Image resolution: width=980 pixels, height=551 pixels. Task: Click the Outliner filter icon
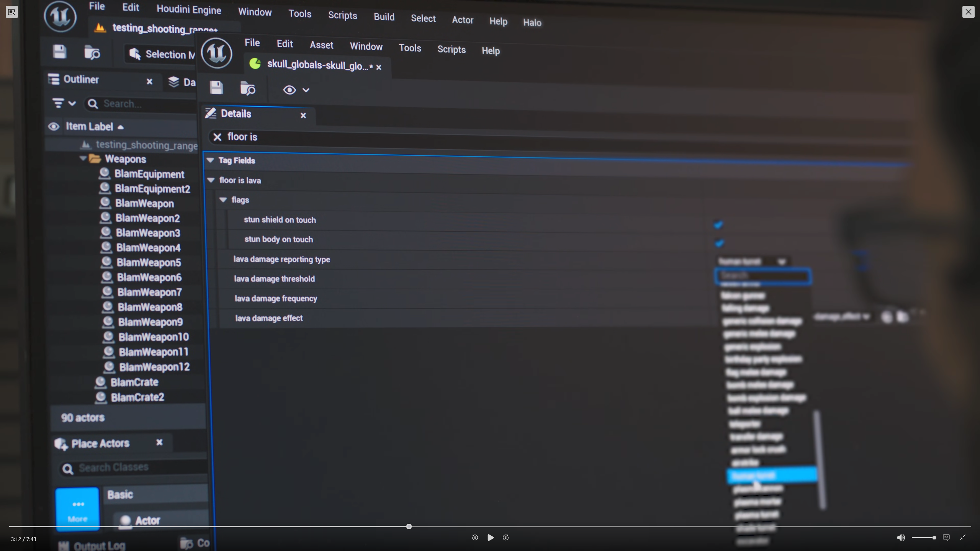tap(59, 103)
